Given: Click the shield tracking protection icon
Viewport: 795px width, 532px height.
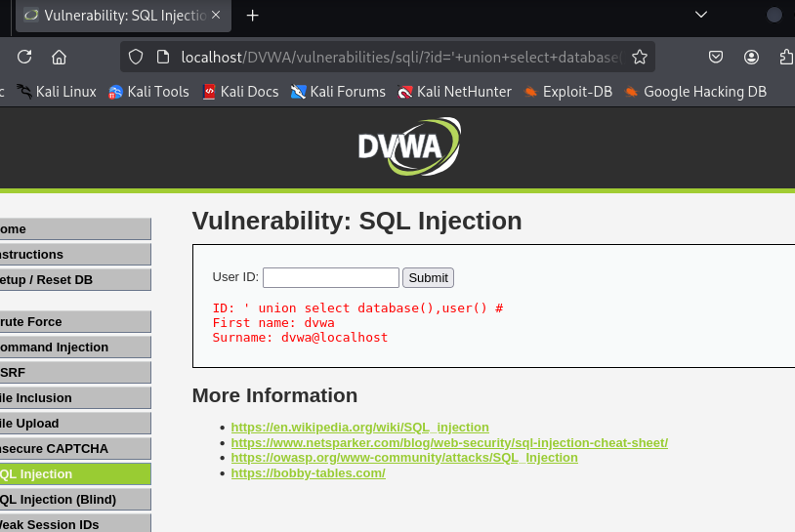Looking at the screenshot, I should [136, 57].
